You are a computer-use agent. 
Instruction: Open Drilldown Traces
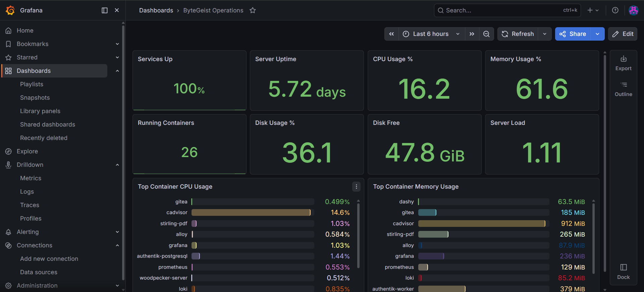pos(30,205)
